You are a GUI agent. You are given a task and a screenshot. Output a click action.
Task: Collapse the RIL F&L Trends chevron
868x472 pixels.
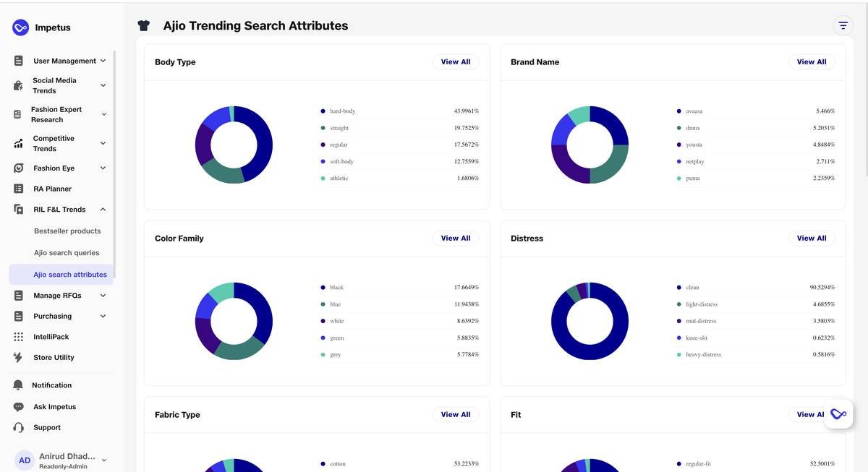(x=103, y=210)
